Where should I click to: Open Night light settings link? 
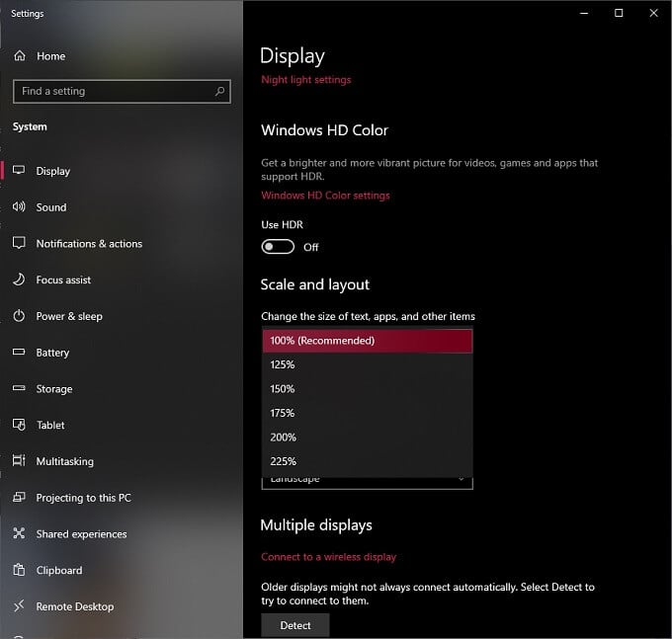[x=306, y=80]
